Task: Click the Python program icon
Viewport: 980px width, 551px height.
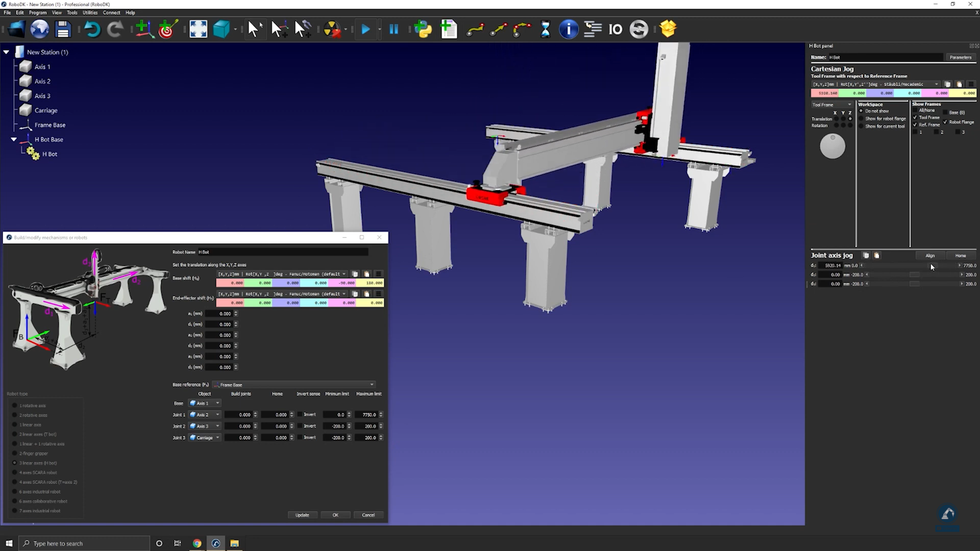Action: pyautogui.click(x=423, y=30)
